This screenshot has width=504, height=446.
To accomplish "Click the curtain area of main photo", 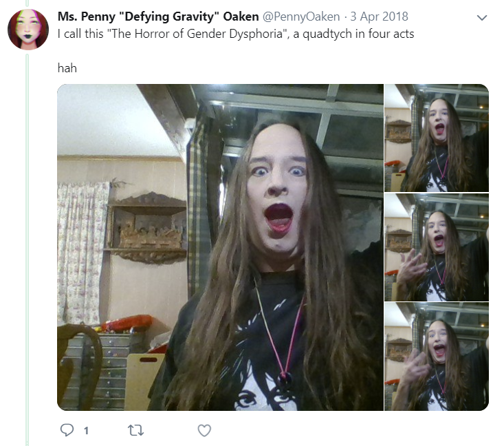I will [x=82, y=253].
